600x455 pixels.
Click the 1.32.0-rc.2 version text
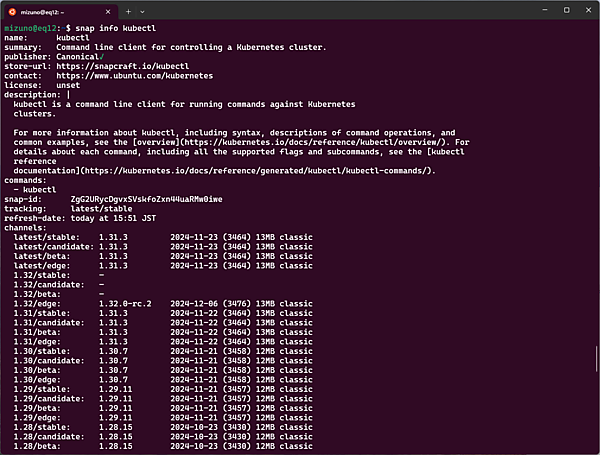[x=126, y=302]
